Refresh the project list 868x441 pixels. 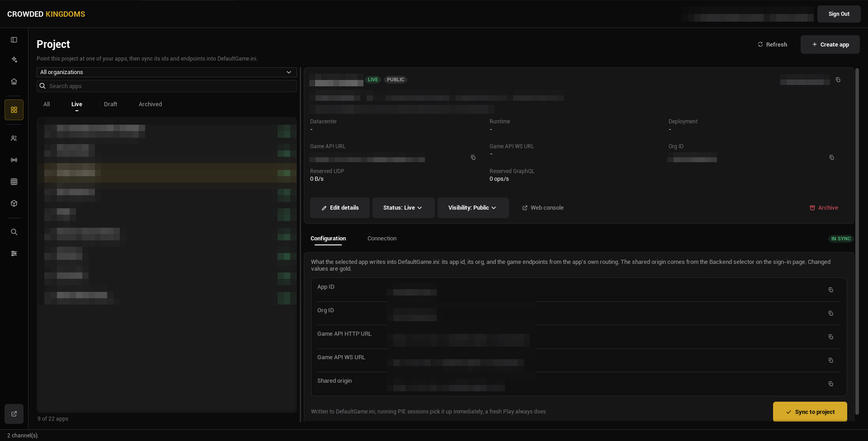(x=772, y=45)
